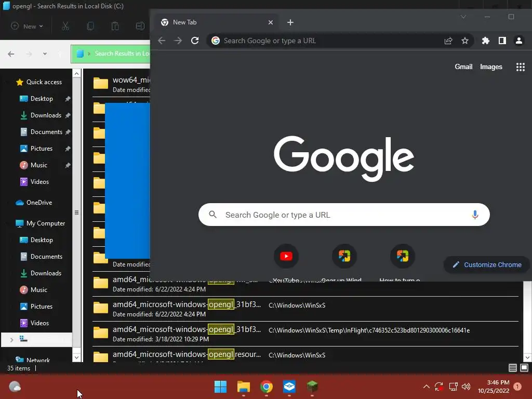This screenshot has height=399, width=532.
Task: Open the Gmail link
Action: (x=463, y=67)
